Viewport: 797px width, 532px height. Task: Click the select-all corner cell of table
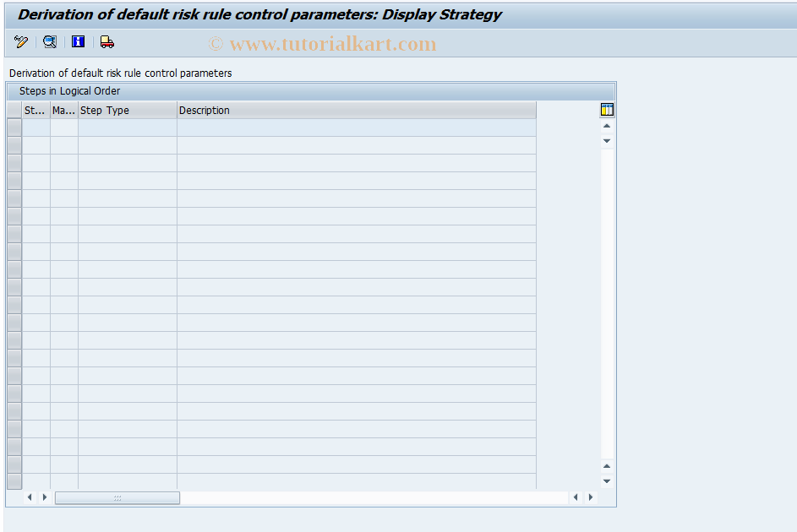(x=14, y=110)
